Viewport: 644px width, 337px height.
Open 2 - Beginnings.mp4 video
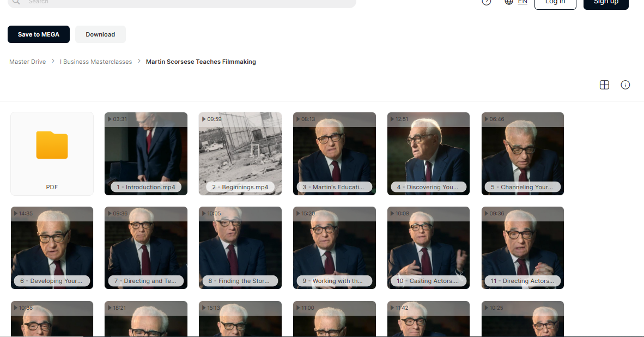(x=240, y=154)
